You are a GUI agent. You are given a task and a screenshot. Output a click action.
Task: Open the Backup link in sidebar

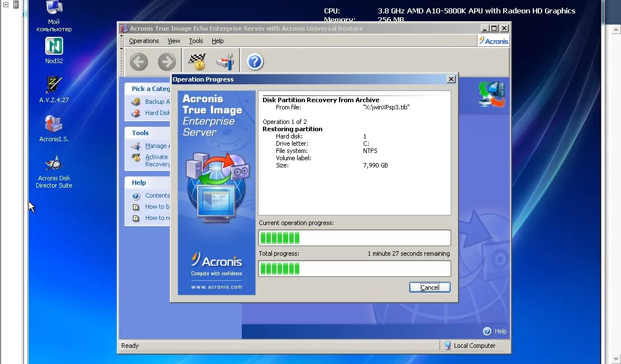coord(157,102)
